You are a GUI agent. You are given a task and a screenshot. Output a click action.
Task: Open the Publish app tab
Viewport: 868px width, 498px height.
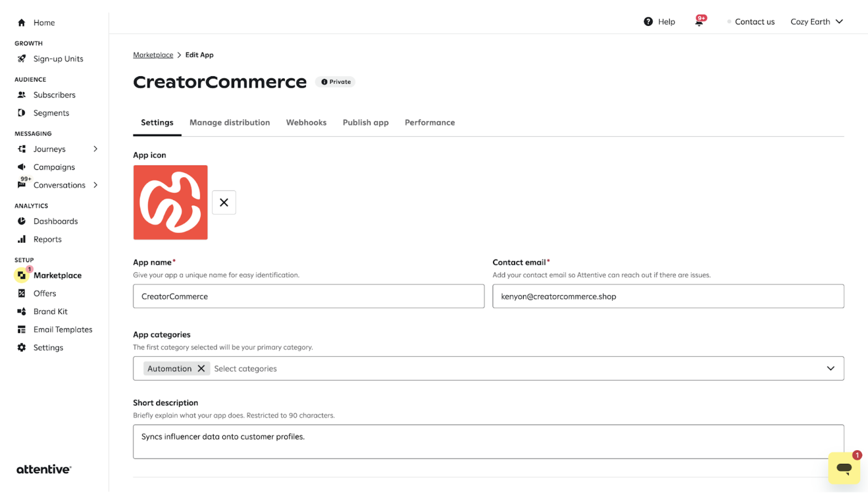point(365,122)
